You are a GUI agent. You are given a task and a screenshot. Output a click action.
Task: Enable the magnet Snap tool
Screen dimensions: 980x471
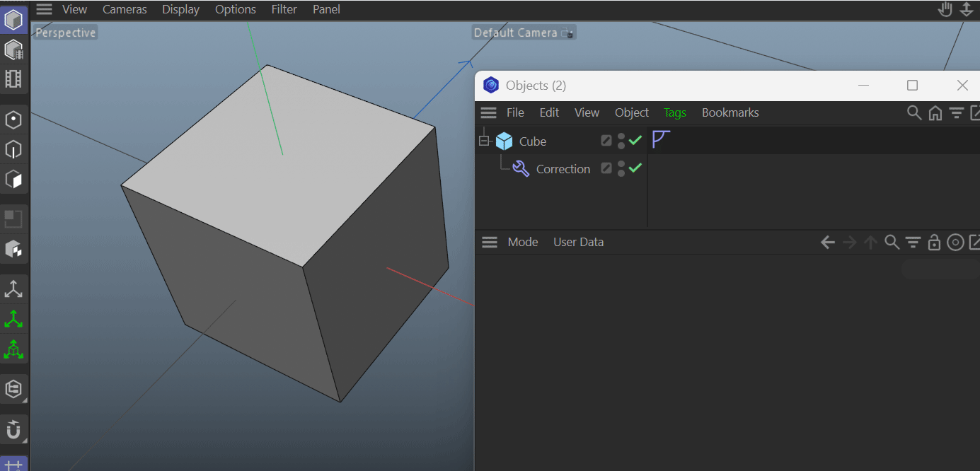(x=13, y=429)
